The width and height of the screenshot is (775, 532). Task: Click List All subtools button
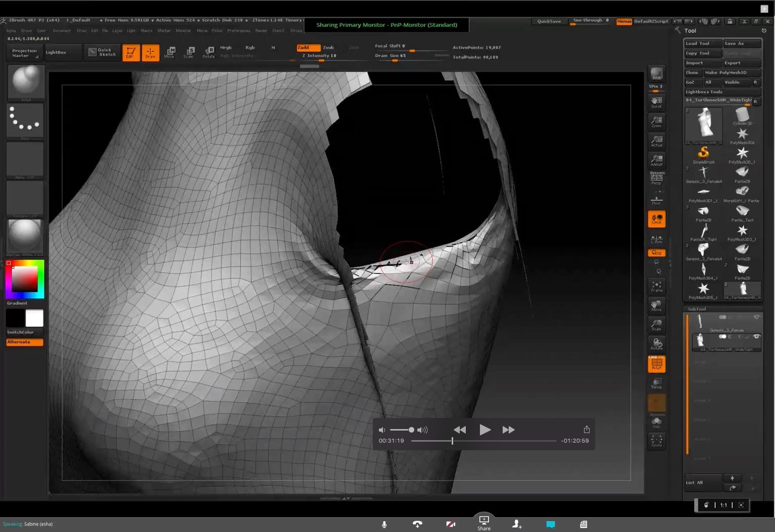[x=703, y=483]
